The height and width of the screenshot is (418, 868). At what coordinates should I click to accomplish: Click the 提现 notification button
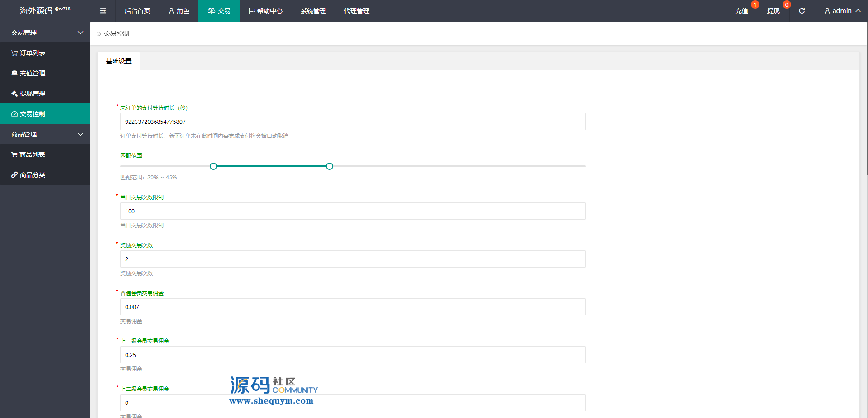point(774,11)
